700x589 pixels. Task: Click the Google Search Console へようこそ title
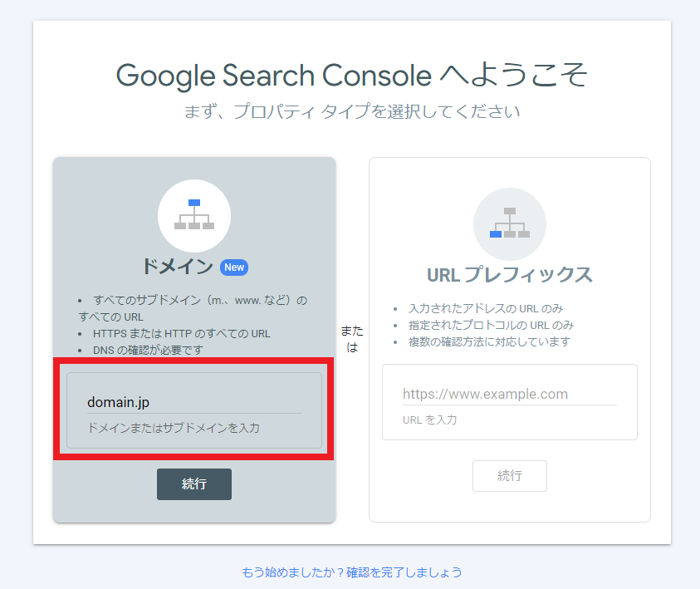click(x=352, y=75)
